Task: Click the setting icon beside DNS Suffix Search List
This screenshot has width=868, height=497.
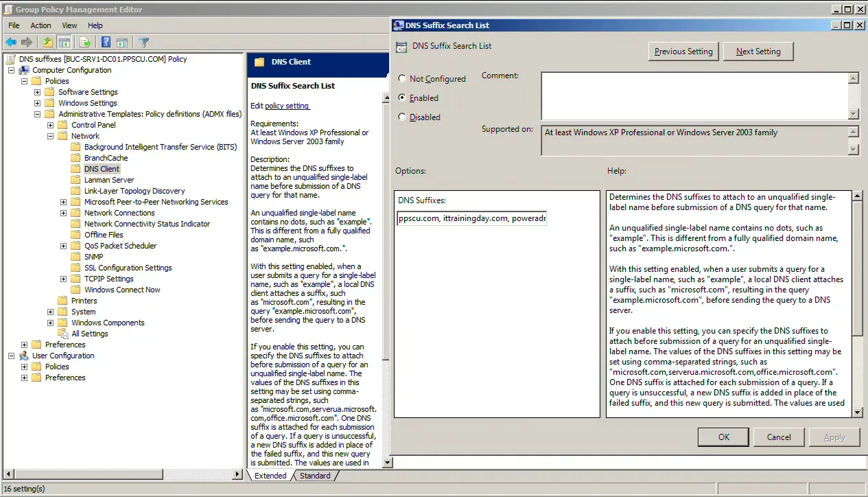Action: (401, 47)
